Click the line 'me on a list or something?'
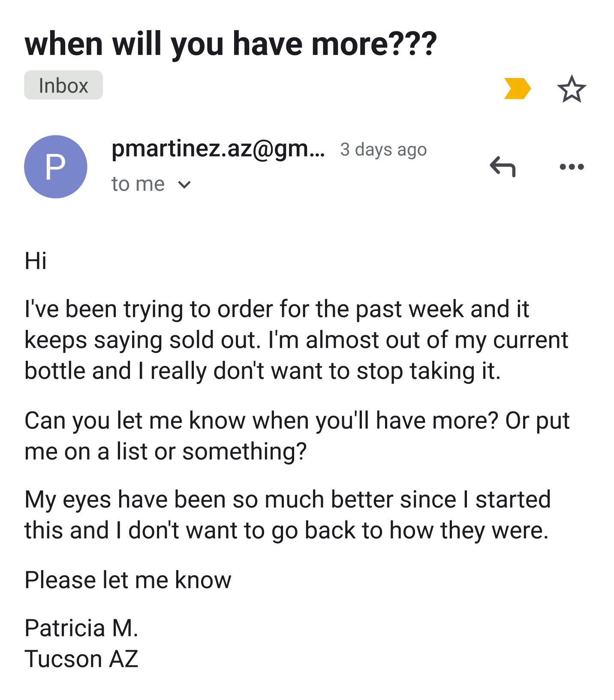 pyautogui.click(x=166, y=451)
